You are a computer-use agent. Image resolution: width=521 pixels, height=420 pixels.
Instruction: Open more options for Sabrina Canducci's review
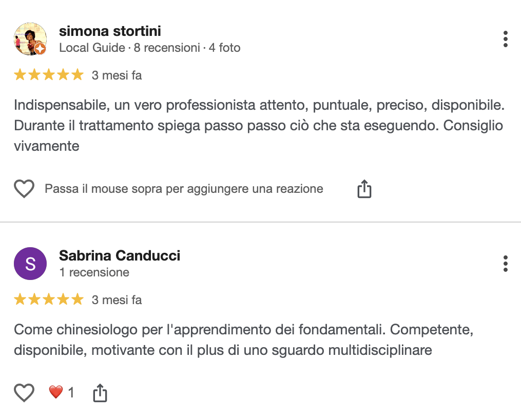506,264
